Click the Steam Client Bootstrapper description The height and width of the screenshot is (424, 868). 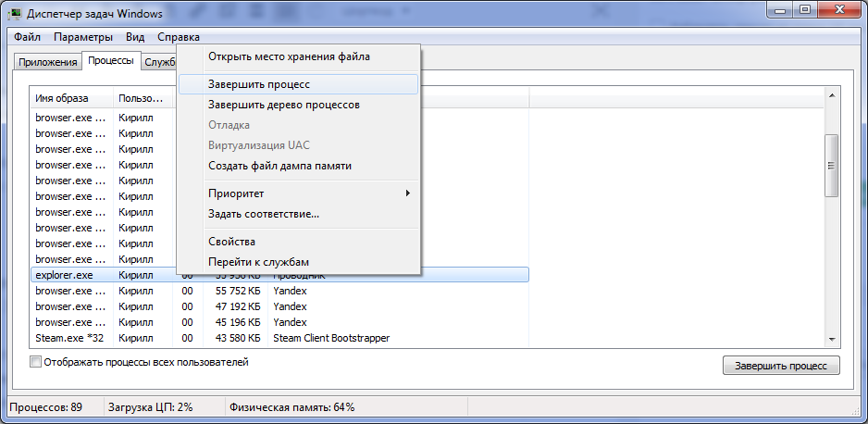[x=331, y=338]
